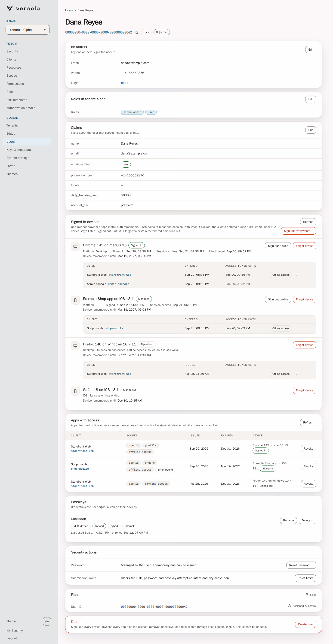Click the lock icon next to Assigned by central
Viewport: 333px width, 644px height.
(x=290, y=606)
